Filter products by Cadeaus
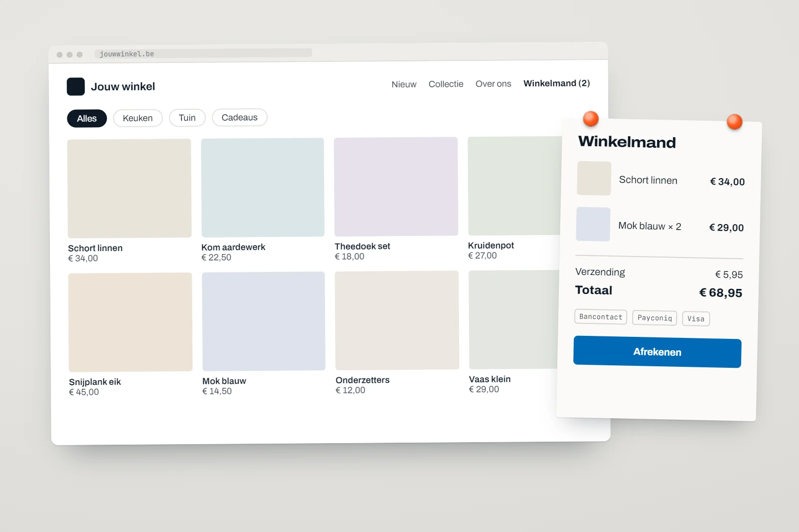The image size is (799, 532). coord(240,117)
